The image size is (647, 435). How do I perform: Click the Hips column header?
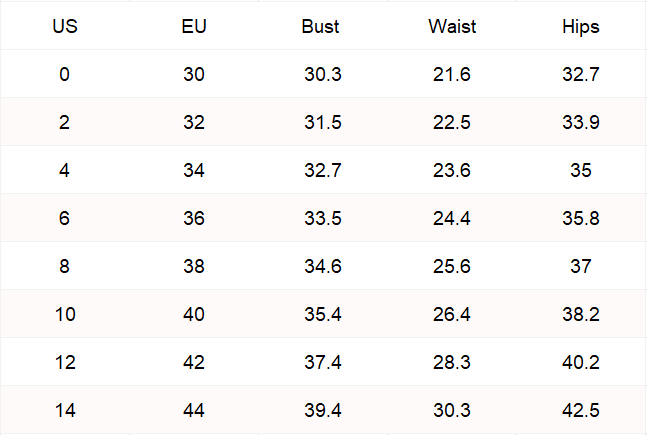[x=581, y=27]
